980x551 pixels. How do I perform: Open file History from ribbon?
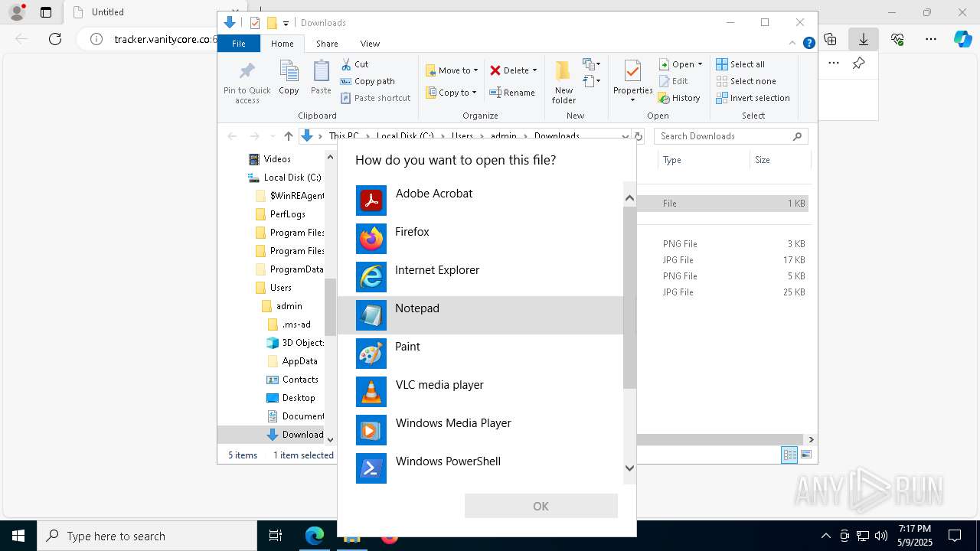click(679, 98)
